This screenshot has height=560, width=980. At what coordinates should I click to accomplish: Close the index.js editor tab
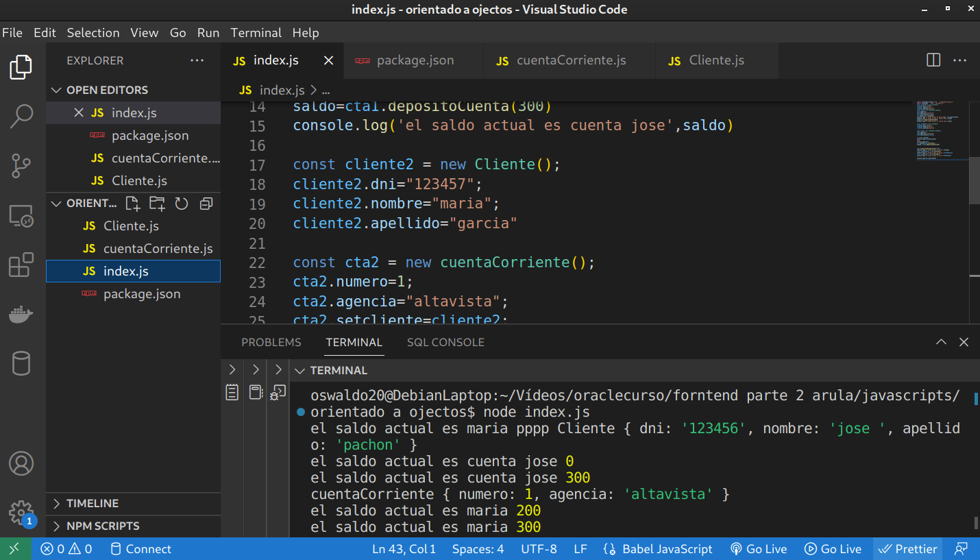click(328, 60)
